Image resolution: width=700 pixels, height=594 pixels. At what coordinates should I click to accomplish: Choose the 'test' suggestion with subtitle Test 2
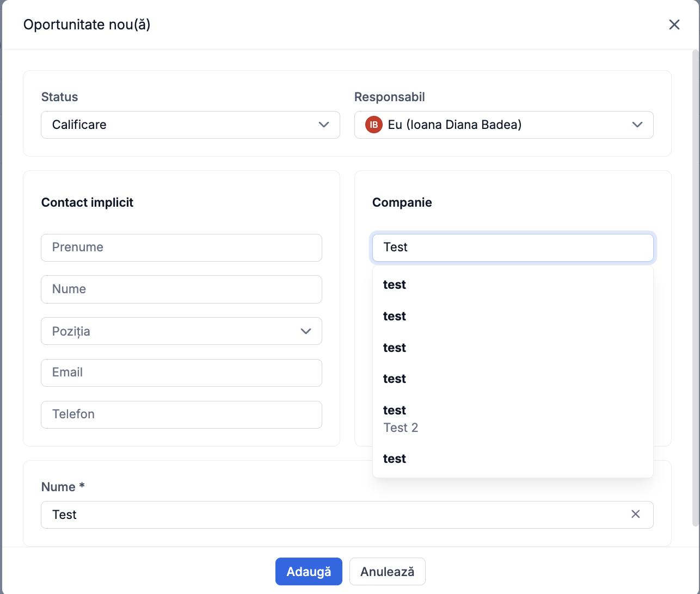click(512, 418)
